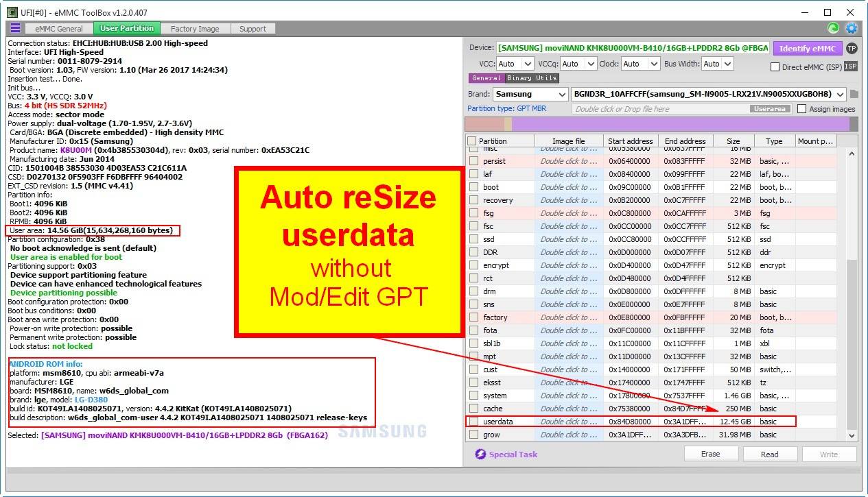Click the purple userdata segment in partition map
Image resolution: width=868 pixels, height=497 pixels.
click(x=679, y=124)
